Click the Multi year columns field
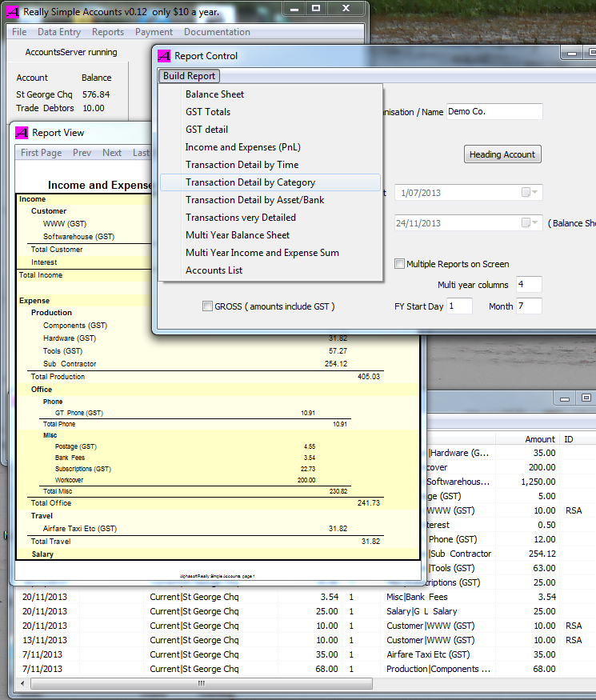The height and width of the screenshot is (700, 596). click(x=529, y=285)
